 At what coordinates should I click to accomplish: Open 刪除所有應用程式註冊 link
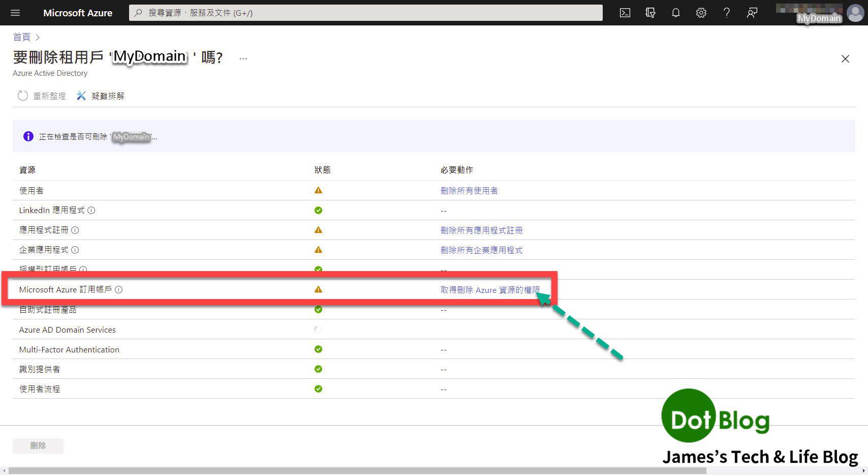pos(481,230)
